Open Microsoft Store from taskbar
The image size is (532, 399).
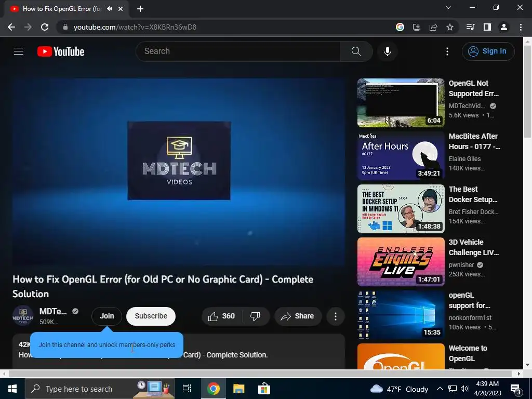264,389
